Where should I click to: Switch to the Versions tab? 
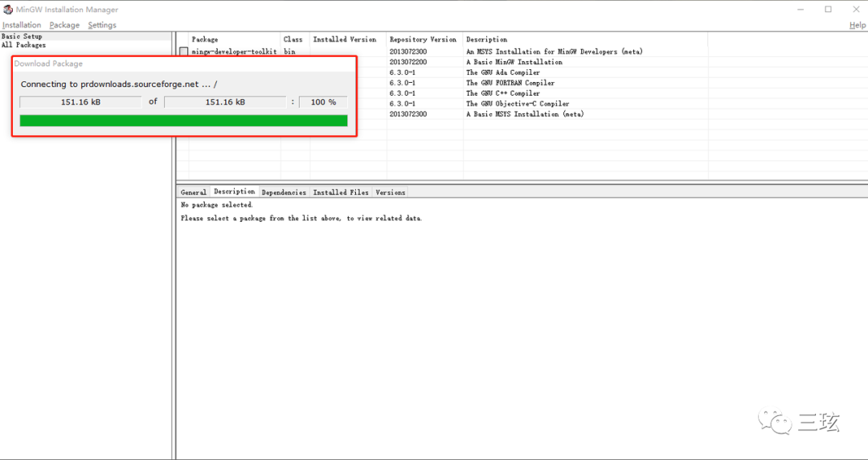tap(391, 192)
